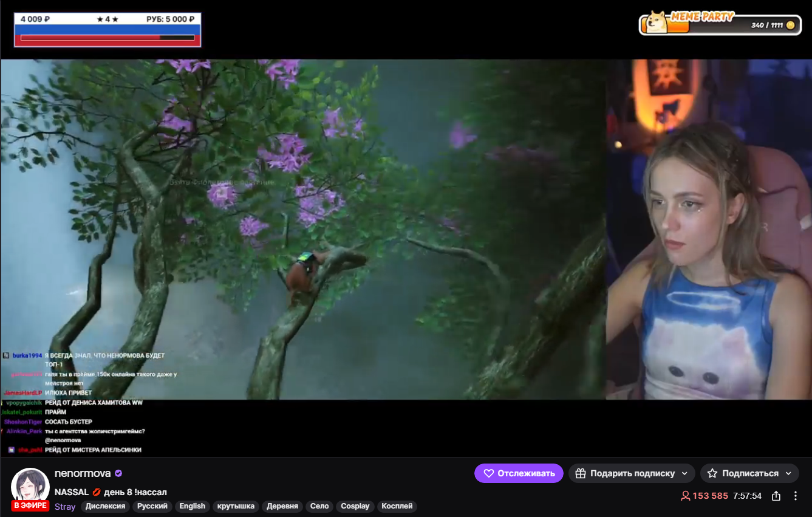
Task: Click the red donation goal progress bar
Action: coord(107,38)
